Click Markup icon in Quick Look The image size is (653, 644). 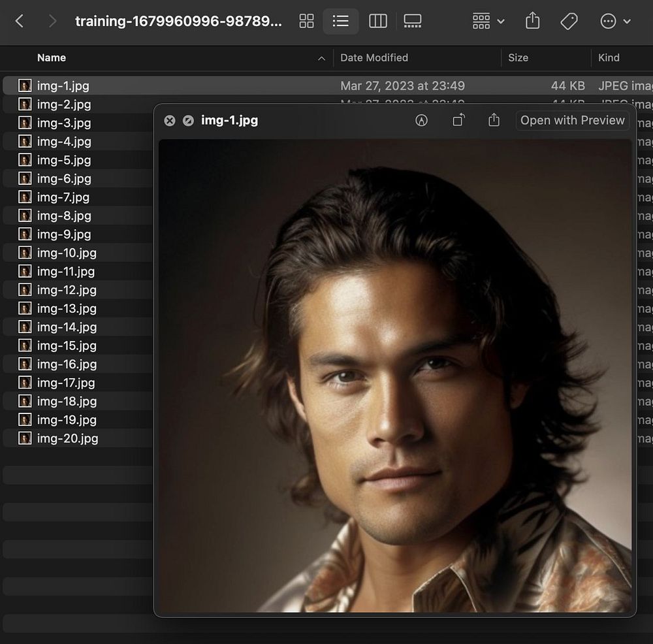tap(422, 120)
